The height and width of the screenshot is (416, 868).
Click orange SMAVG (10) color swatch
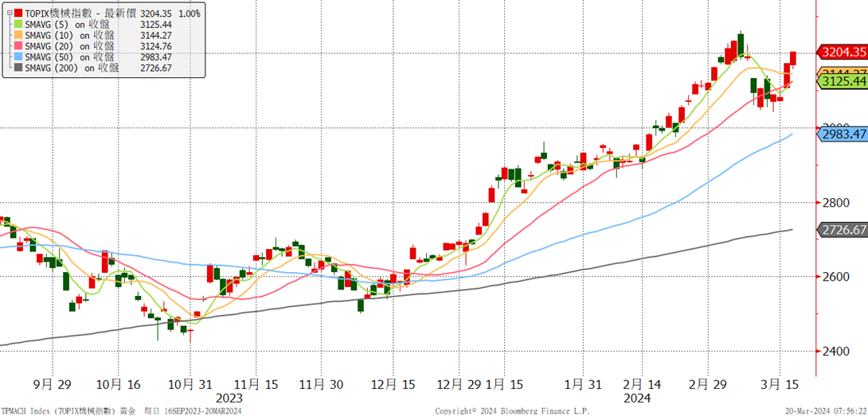point(18,35)
